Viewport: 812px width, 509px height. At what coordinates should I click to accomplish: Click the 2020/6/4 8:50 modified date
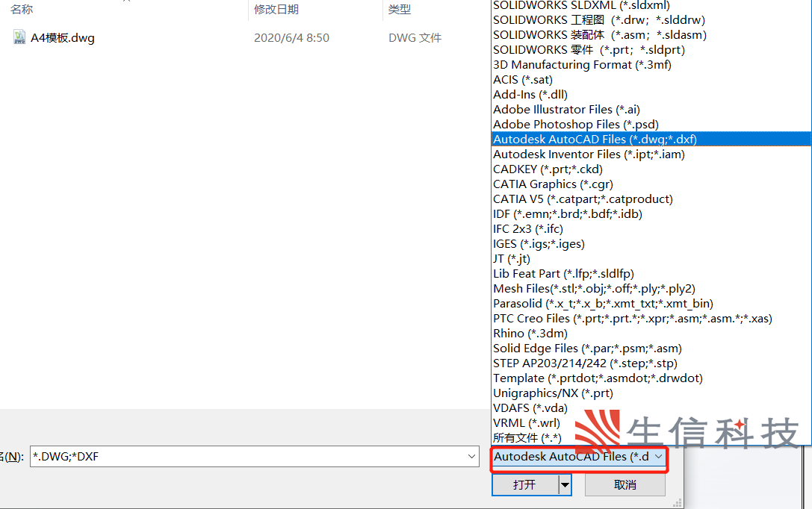coord(291,38)
